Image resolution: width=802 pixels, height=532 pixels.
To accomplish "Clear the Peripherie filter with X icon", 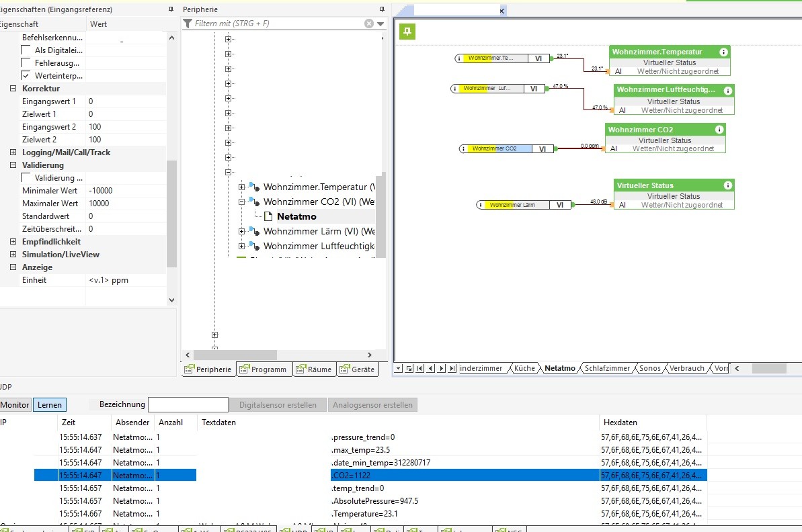I will point(368,24).
